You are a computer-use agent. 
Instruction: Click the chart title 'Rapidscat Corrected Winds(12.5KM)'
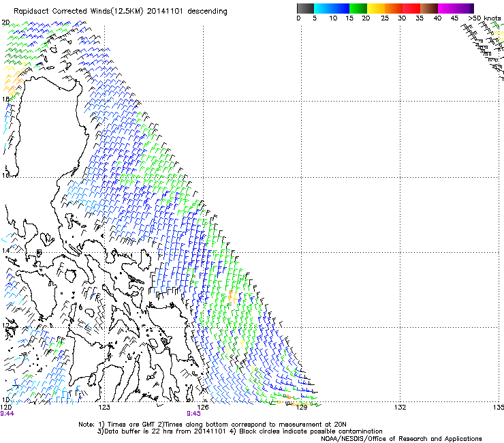[78, 12]
